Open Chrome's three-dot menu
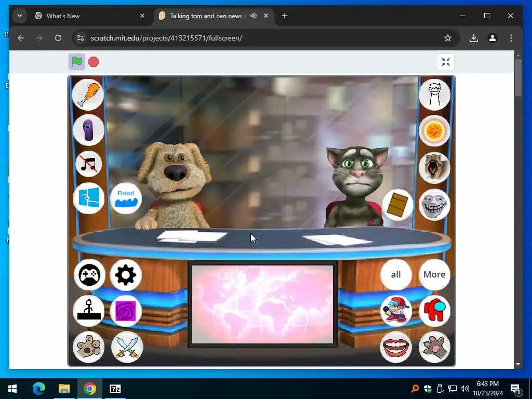 point(511,38)
